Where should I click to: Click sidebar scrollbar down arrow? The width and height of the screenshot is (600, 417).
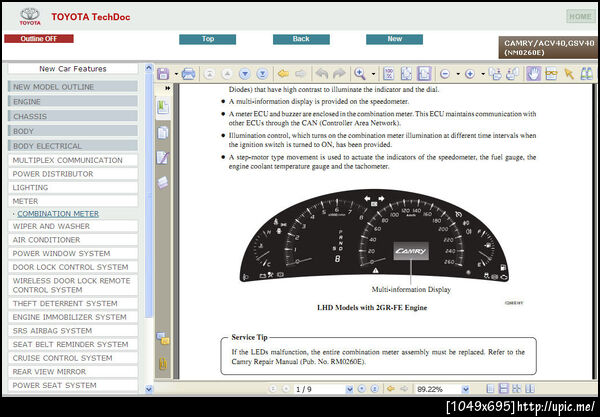point(149,389)
